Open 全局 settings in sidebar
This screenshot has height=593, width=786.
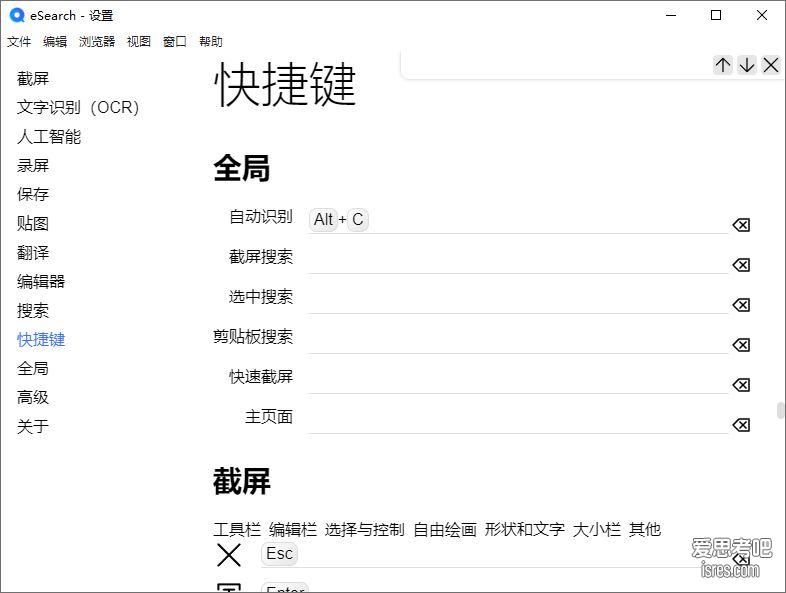(x=33, y=369)
